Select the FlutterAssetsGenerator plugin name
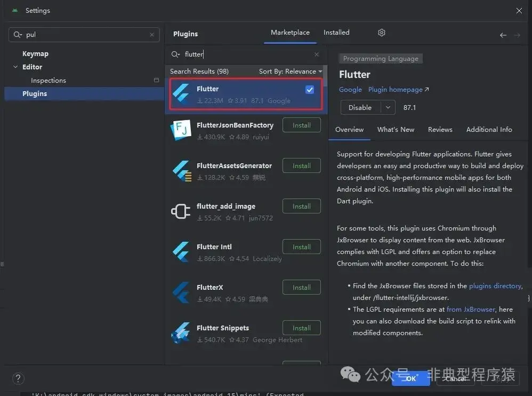532x396 pixels. [234, 166]
